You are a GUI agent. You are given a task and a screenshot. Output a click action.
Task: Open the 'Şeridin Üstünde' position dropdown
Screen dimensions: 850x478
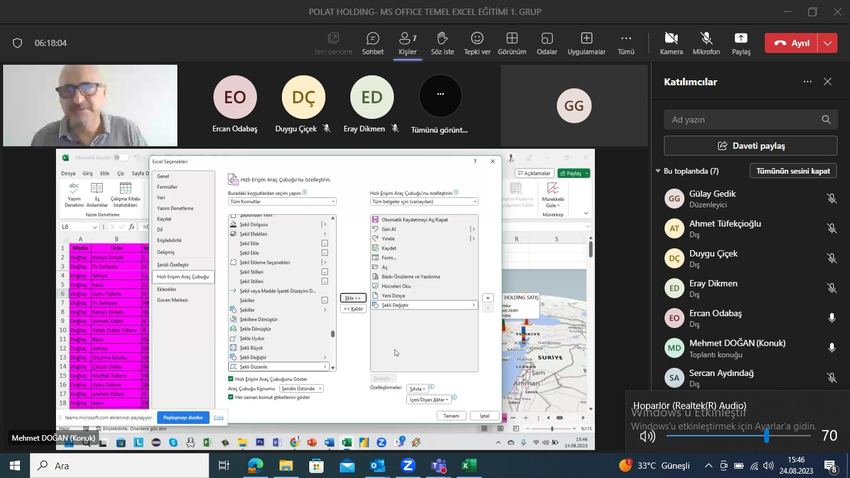tap(301, 389)
